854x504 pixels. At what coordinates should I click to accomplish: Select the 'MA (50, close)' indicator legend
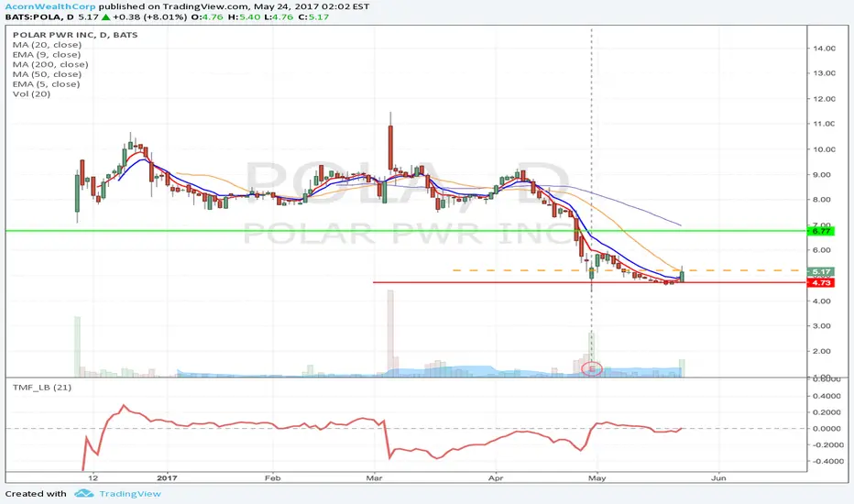47,74
